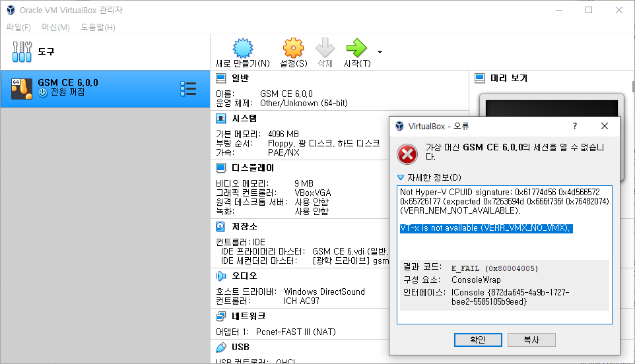The width and height of the screenshot is (635, 364).
Task: Click the Display (디스플레이) section icon
Action: tap(220, 168)
